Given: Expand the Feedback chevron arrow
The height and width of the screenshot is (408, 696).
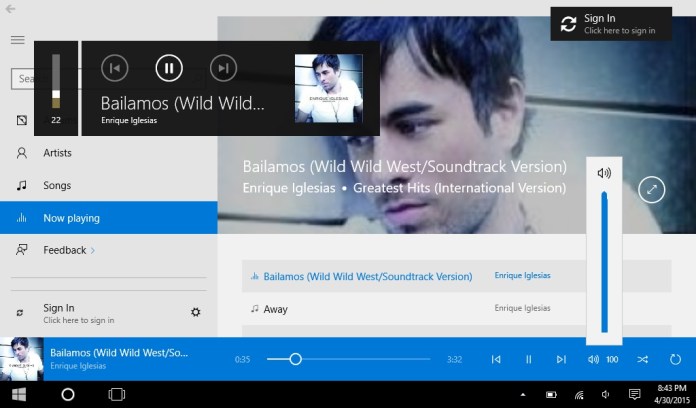Looking at the screenshot, I should tap(93, 250).
